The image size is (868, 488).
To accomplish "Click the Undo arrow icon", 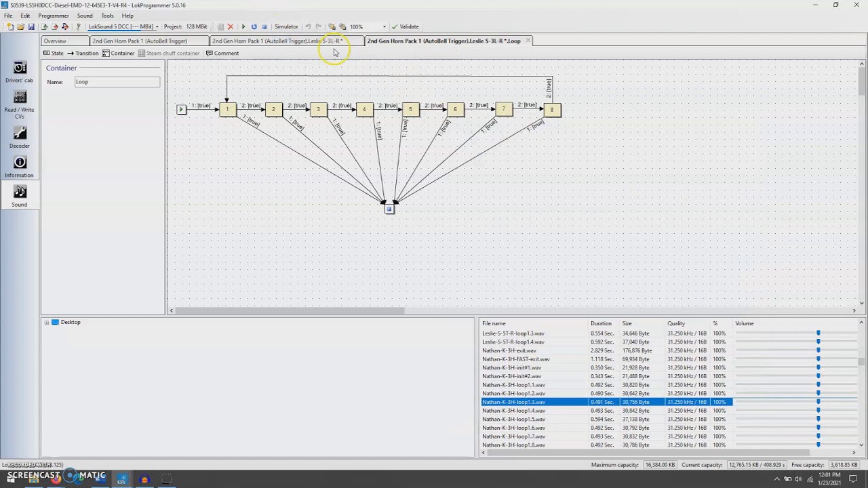I will 308,26.
